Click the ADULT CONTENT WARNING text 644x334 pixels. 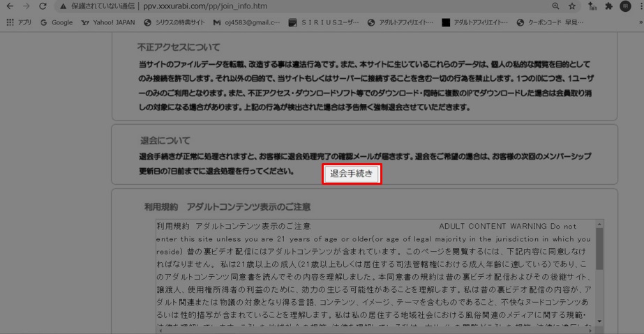[x=493, y=226]
